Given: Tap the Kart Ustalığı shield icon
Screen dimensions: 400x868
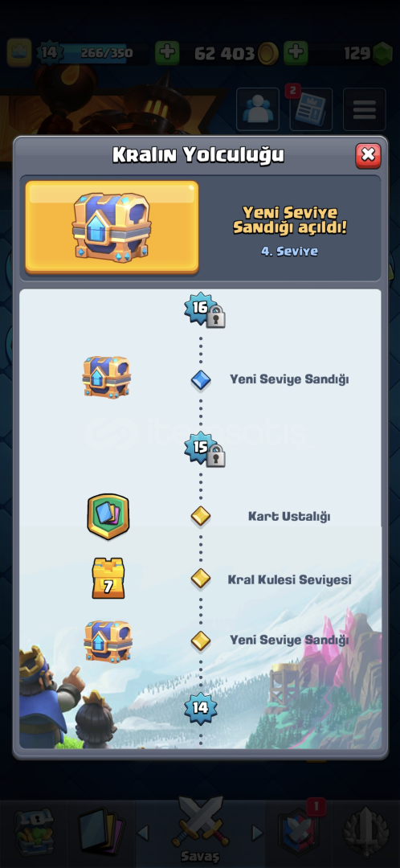Looking at the screenshot, I should click(x=108, y=517).
